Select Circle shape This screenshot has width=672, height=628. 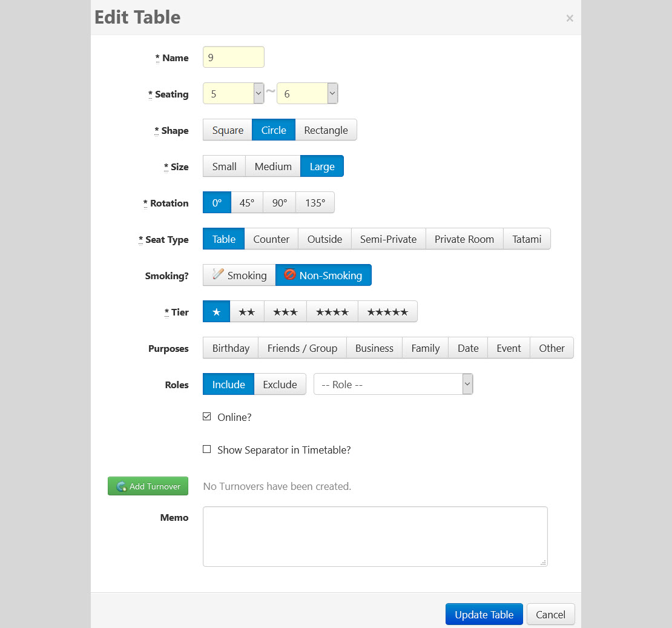click(x=274, y=130)
